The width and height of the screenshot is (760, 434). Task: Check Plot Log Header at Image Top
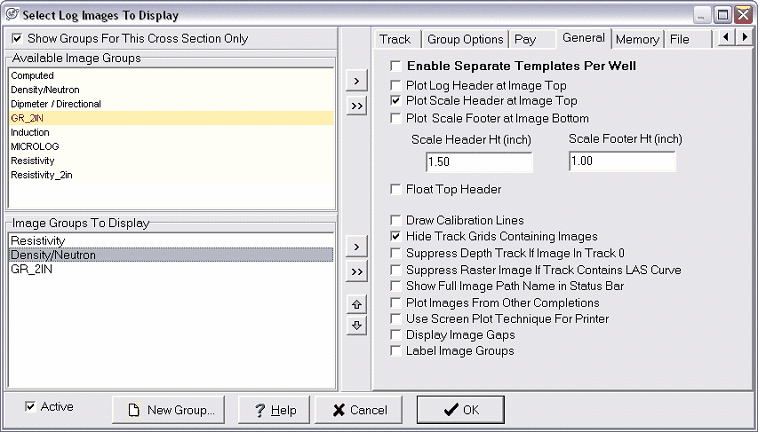coord(396,85)
